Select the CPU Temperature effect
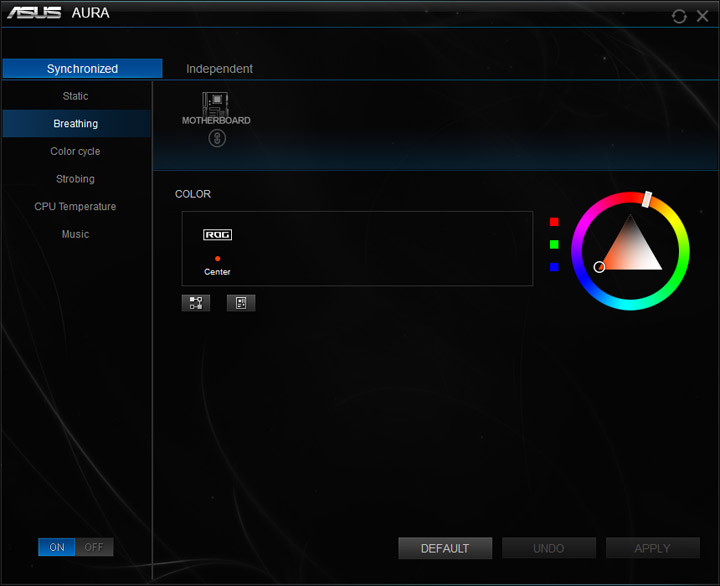Screen dimensions: 720x586 [x=76, y=206]
